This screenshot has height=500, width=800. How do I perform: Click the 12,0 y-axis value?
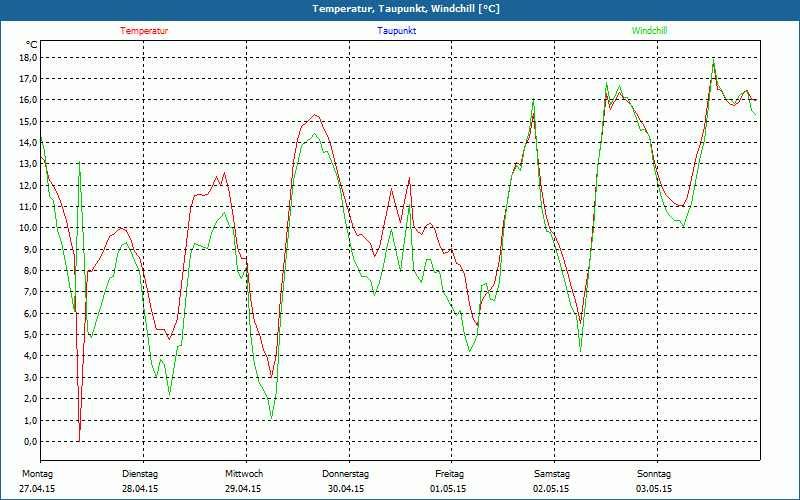[30, 185]
